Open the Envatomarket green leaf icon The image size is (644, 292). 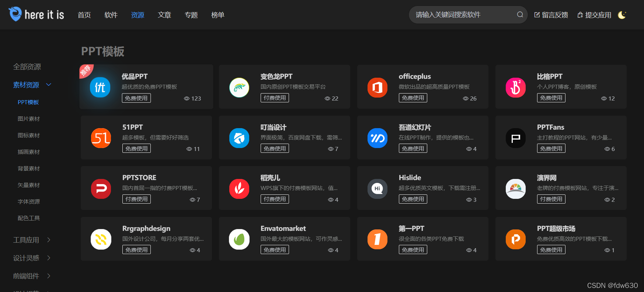[x=239, y=239]
